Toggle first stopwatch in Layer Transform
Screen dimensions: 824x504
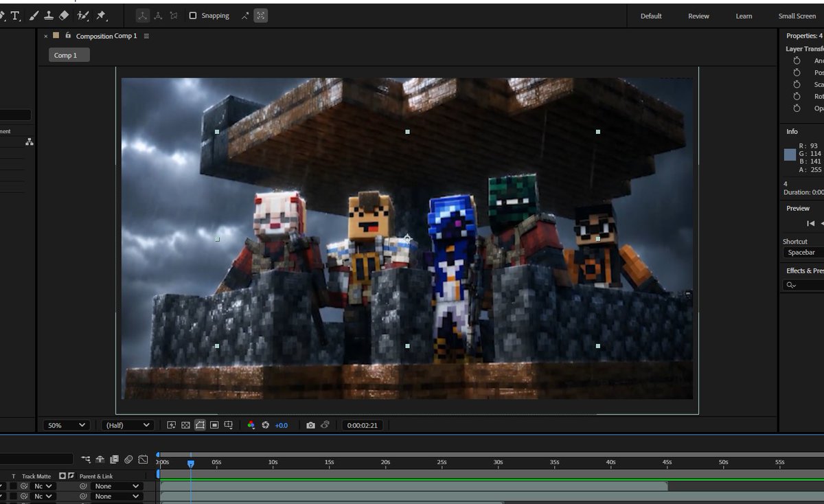pos(797,60)
